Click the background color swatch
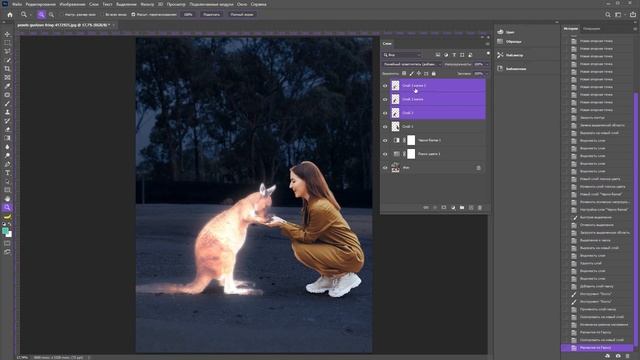The height and width of the screenshot is (360, 640). point(9,235)
